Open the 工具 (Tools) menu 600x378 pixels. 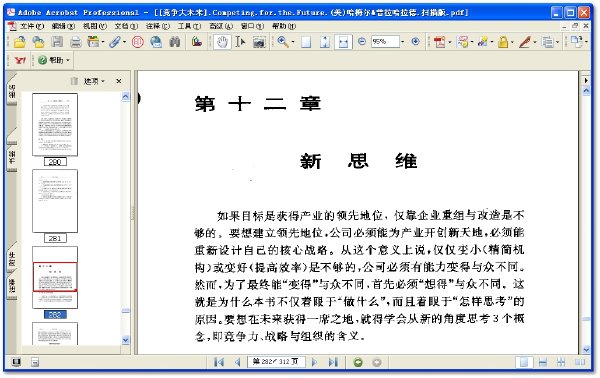[x=189, y=26]
